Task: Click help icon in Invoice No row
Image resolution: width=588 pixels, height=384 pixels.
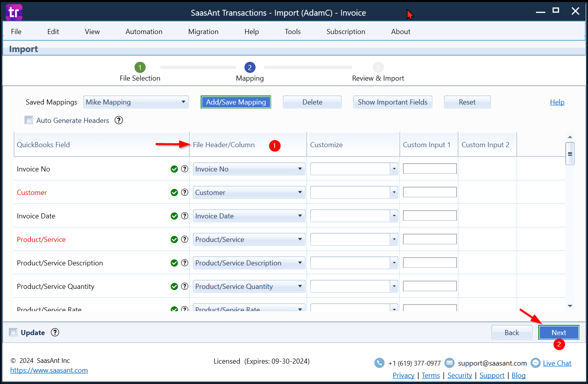Action: point(185,169)
